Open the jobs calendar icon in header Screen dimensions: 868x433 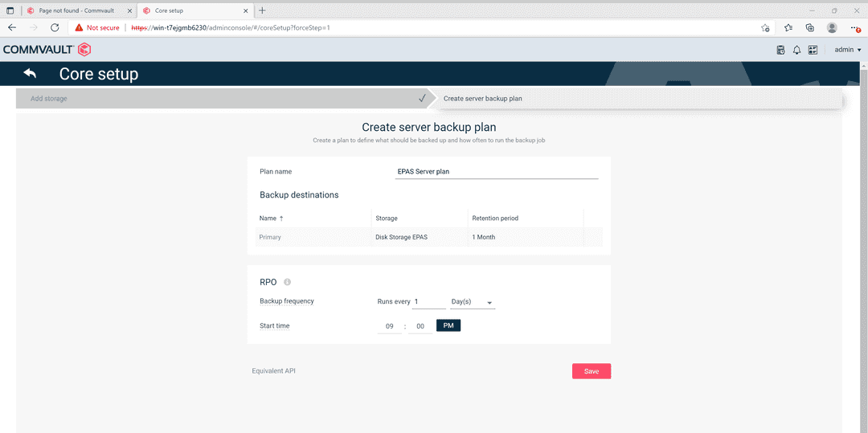pyautogui.click(x=780, y=50)
